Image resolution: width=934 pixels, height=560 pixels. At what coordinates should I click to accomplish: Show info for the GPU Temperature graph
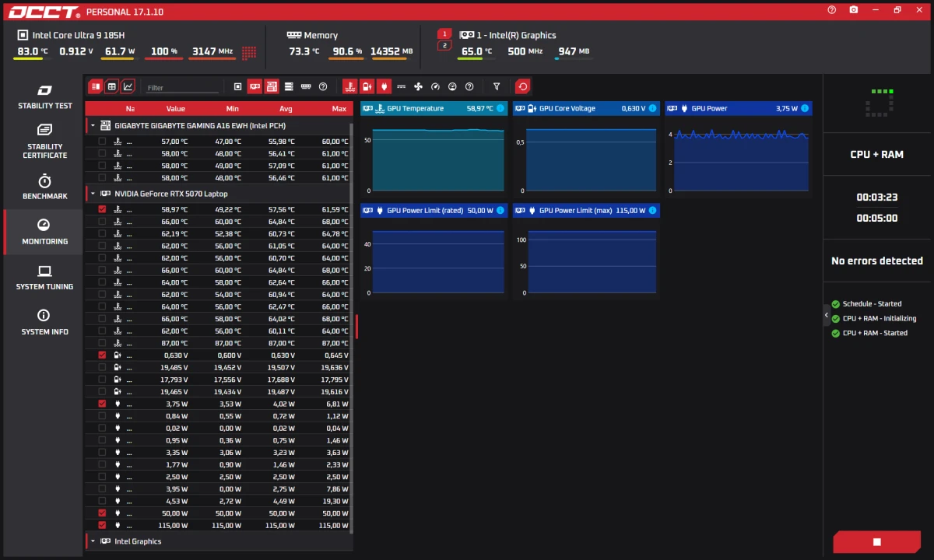tap(500, 108)
